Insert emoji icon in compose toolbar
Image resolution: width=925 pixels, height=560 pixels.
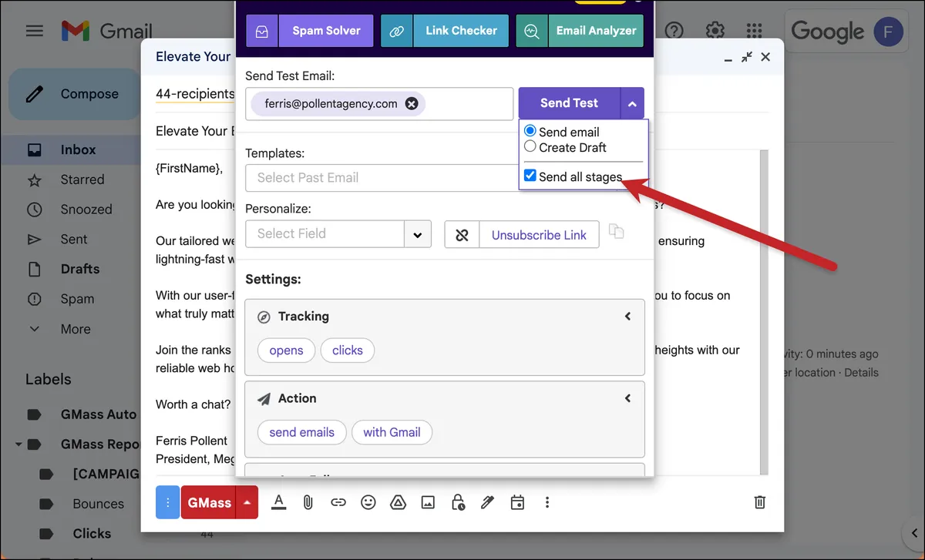(x=368, y=502)
